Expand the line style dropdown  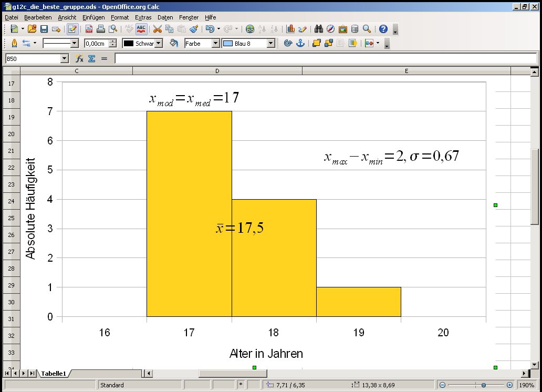[x=74, y=44]
